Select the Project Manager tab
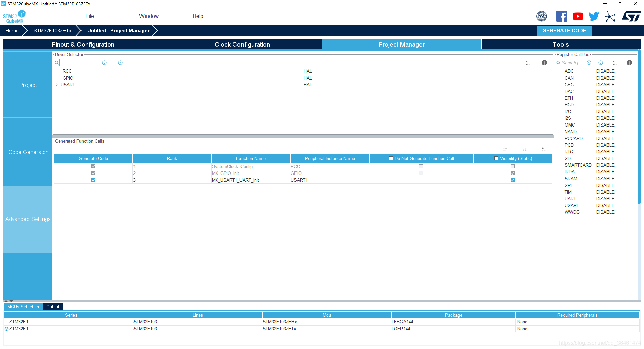Image resolution: width=644 pixels, height=349 pixels. [401, 44]
